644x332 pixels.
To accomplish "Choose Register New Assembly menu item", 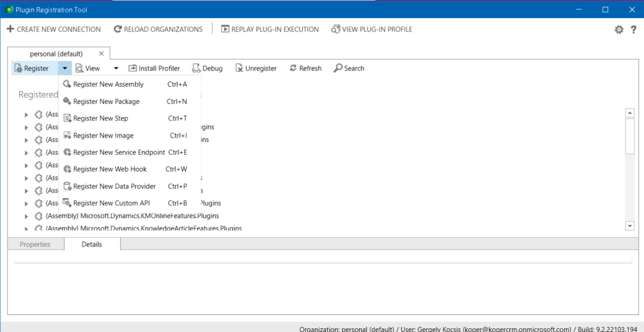I will click(x=130, y=84).
